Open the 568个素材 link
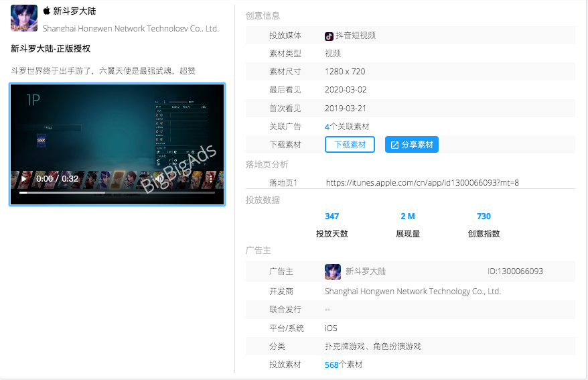The image size is (588, 380). tap(344, 365)
